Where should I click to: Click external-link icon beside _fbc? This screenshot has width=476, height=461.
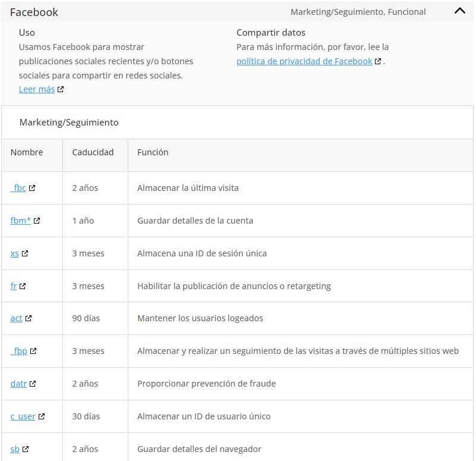coord(32,188)
